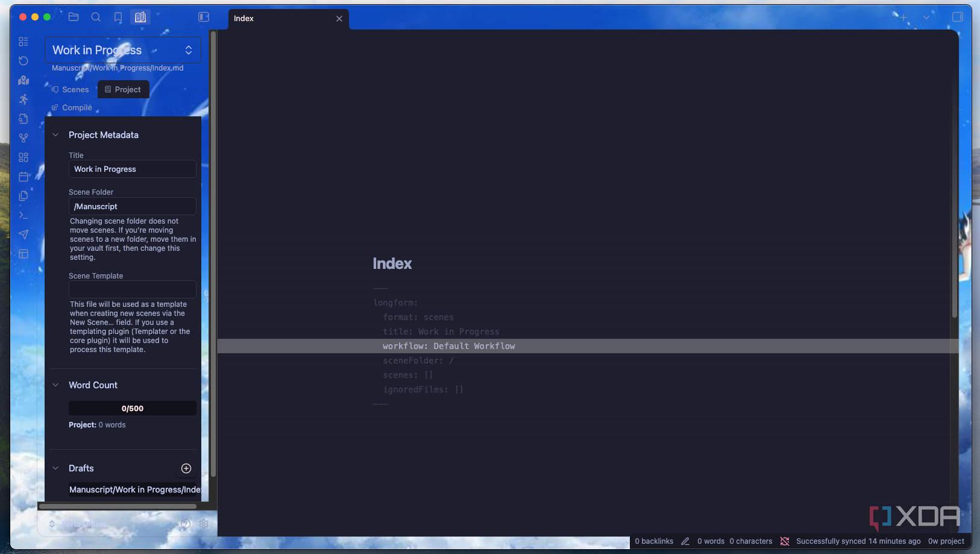The width and height of the screenshot is (980, 554).
Task: Click the 'format: scenes' line
Action: click(x=418, y=317)
